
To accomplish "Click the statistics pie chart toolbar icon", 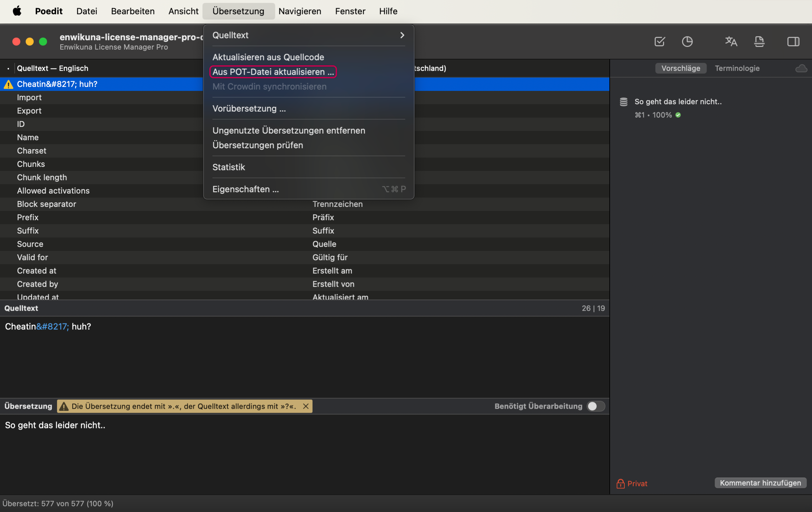I will [x=687, y=41].
